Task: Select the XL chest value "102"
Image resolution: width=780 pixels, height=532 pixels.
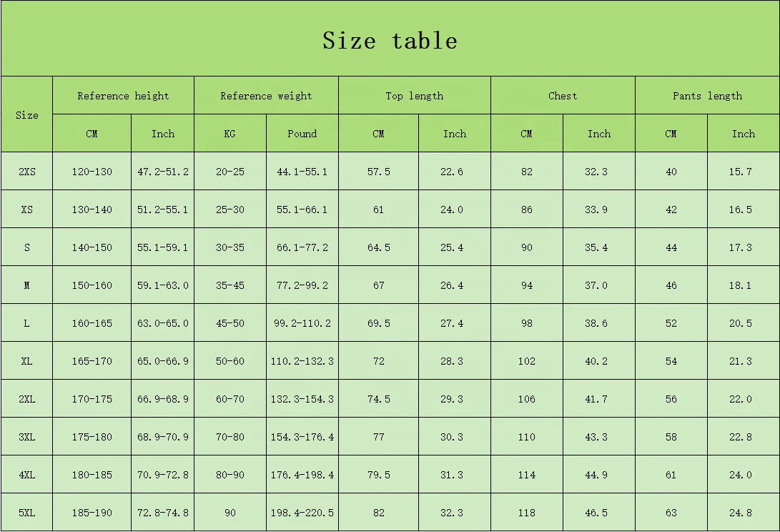Action: point(527,361)
